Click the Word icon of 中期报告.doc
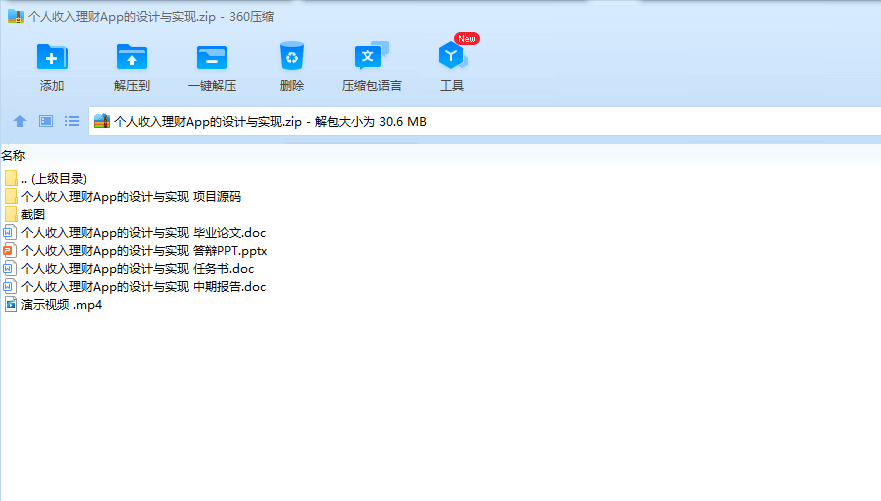Image resolution: width=881 pixels, height=501 pixels. [x=10, y=286]
